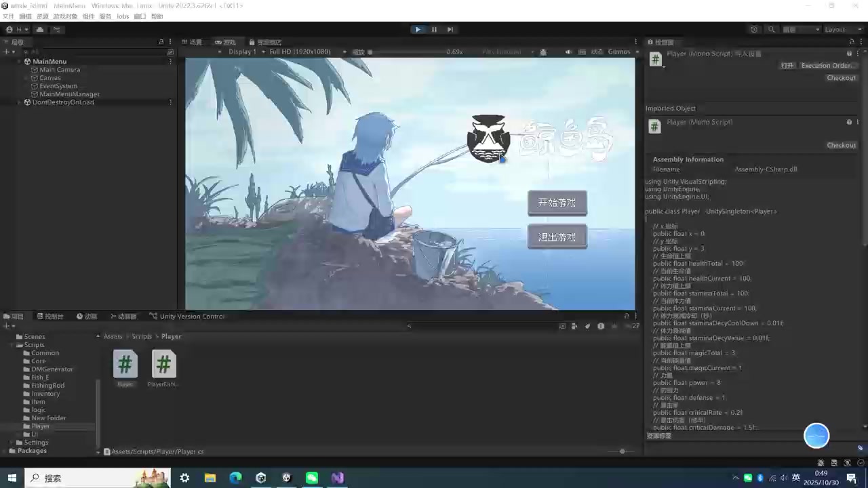Viewport: 868px width, 488px height.
Task: Toggle the Hierarchy panel lock icon
Action: pos(161,42)
